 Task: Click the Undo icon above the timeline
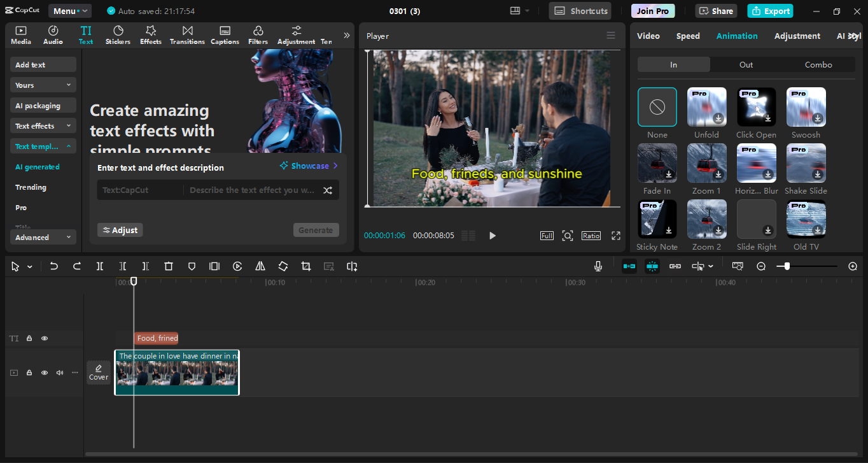pyautogui.click(x=54, y=266)
